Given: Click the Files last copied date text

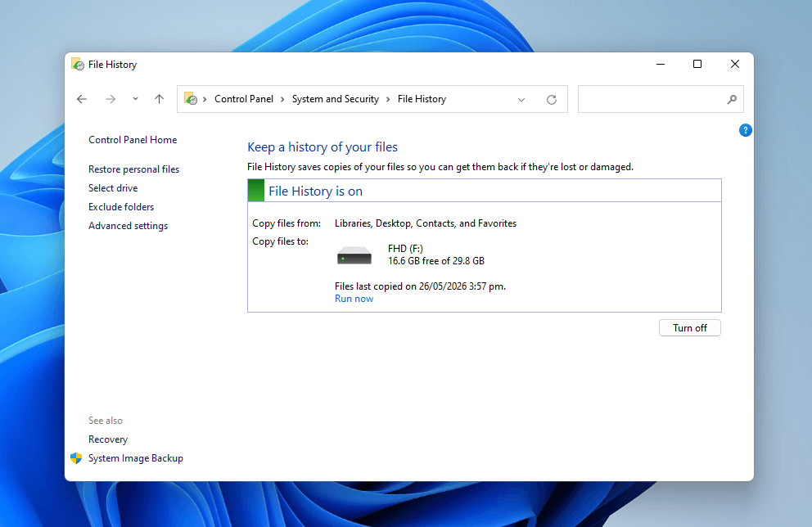Looking at the screenshot, I should 420,286.
